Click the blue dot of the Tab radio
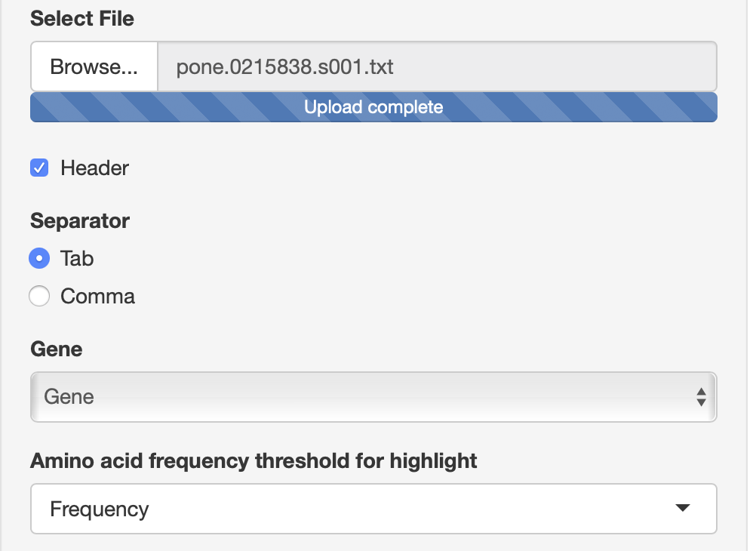 click(39, 258)
